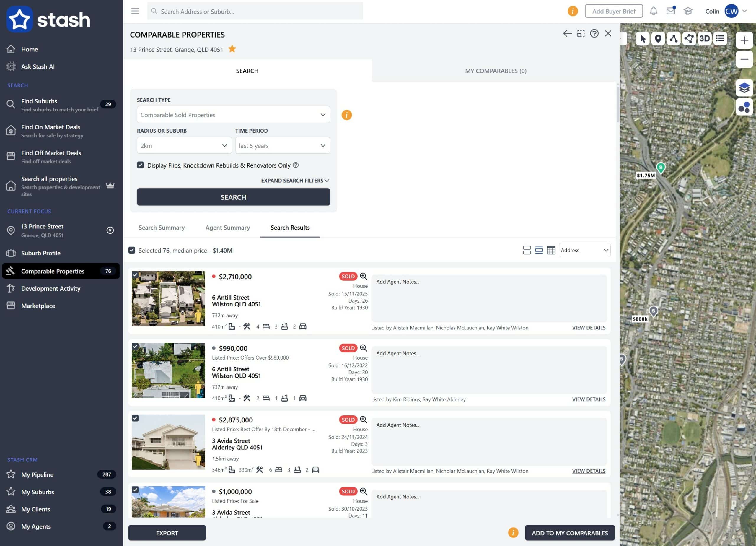This screenshot has height=546, width=756.
Task: Click the Add Buyer Brief button
Action: click(613, 11)
